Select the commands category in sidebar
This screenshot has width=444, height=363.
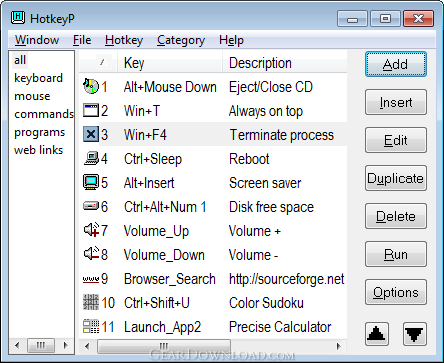(x=44, y=114)
